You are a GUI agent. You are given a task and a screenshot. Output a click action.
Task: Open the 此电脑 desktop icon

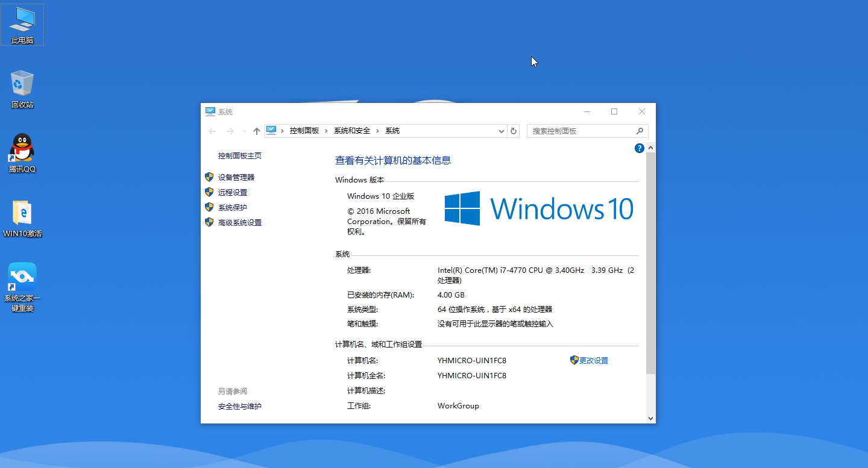pos(22,25)
